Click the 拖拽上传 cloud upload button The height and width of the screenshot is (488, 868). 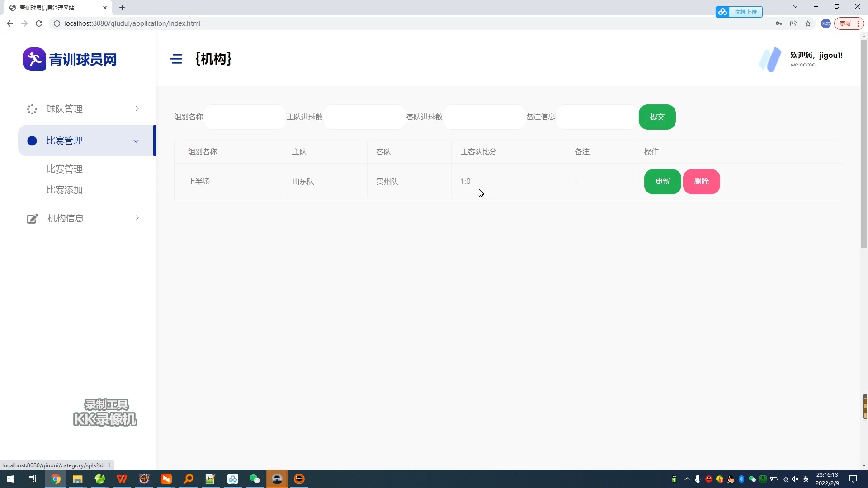pyautogui.click(x=739, y=12)
